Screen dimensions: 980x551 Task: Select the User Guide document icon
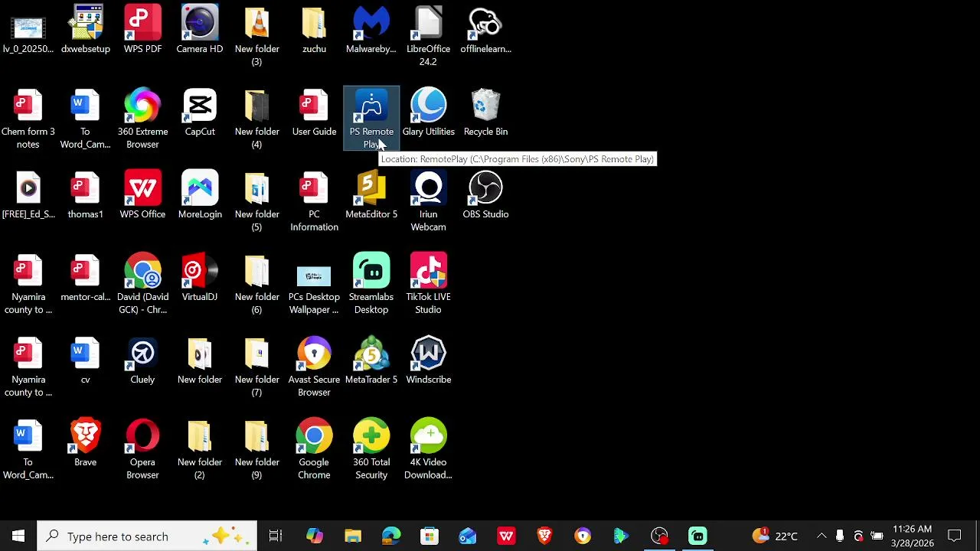click(x=314, y=113)
